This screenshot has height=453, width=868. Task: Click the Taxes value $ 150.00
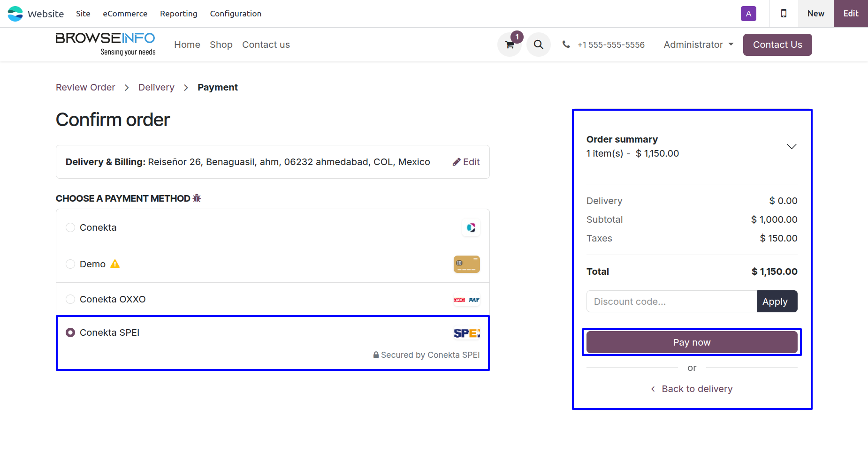(779, 238)
